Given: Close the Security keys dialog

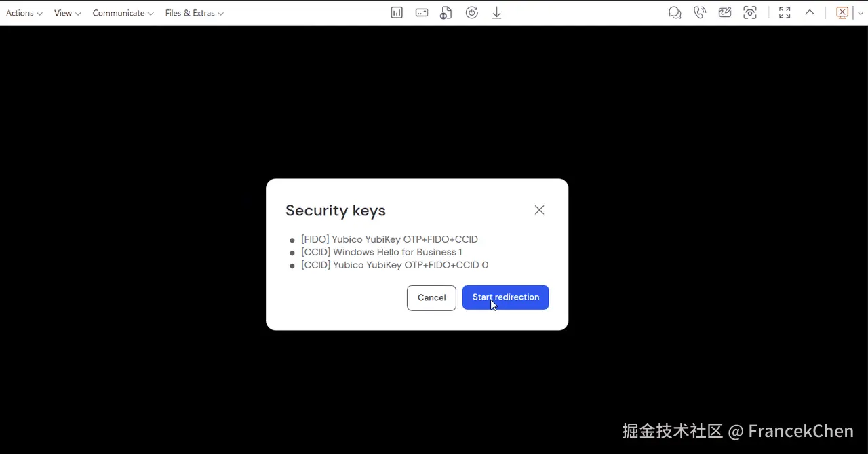Looking at the screenshot, I should click(x=540, y=210).
